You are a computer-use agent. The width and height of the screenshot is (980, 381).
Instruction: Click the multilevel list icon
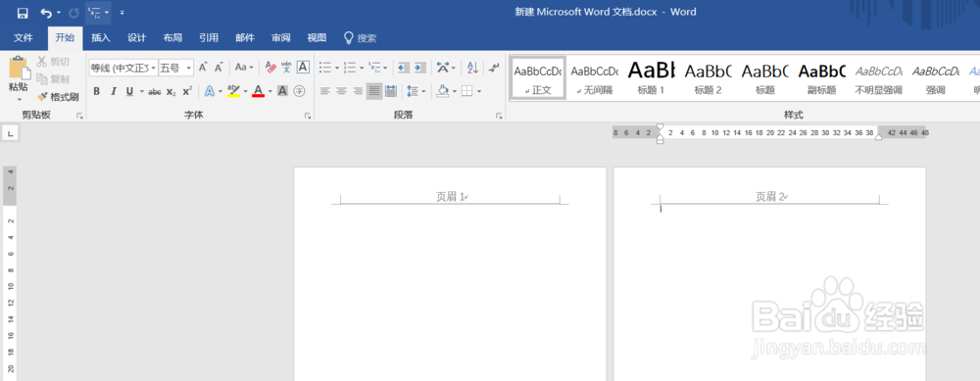(374, 67)
